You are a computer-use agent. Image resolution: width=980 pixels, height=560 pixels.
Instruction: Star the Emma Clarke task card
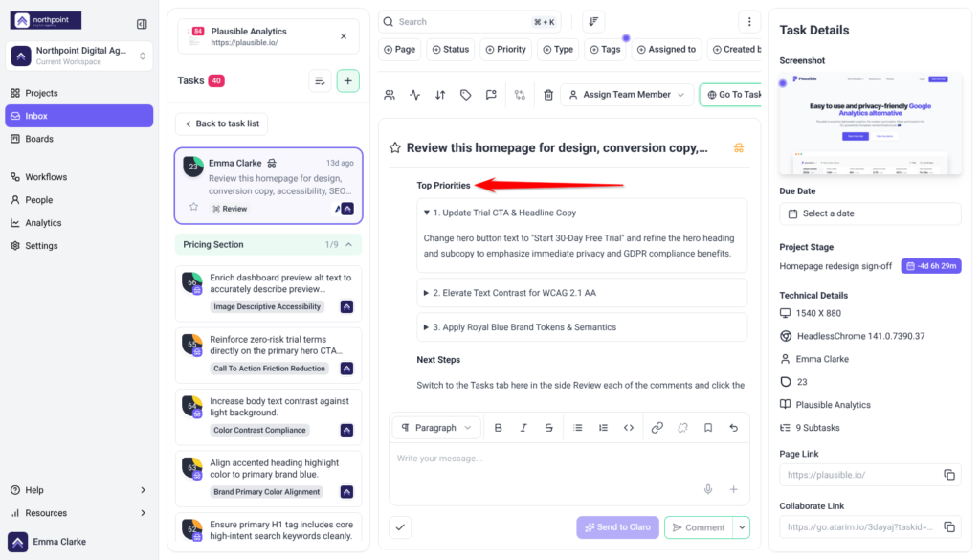pyautogui.click(x=193, y=207)
